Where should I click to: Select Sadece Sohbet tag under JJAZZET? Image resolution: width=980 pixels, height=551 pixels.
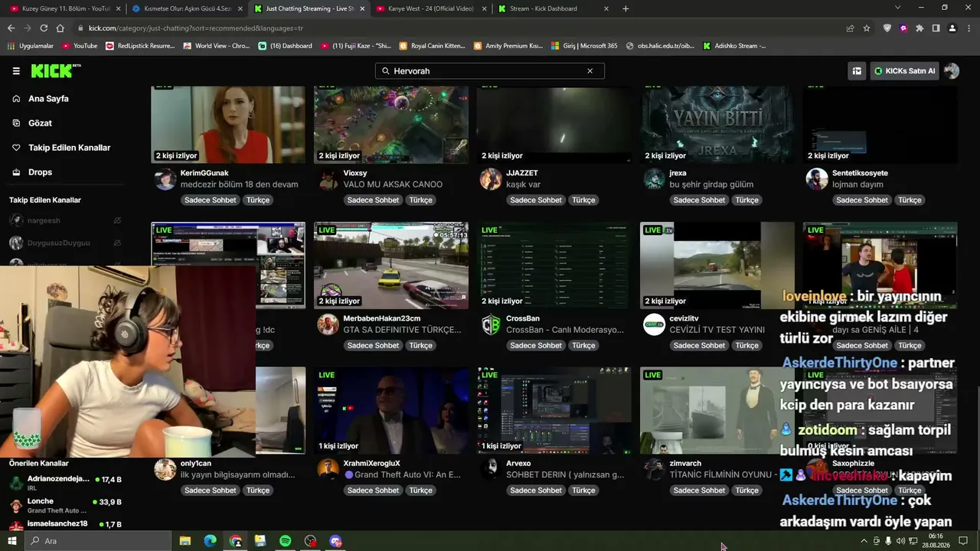(536, 200)
